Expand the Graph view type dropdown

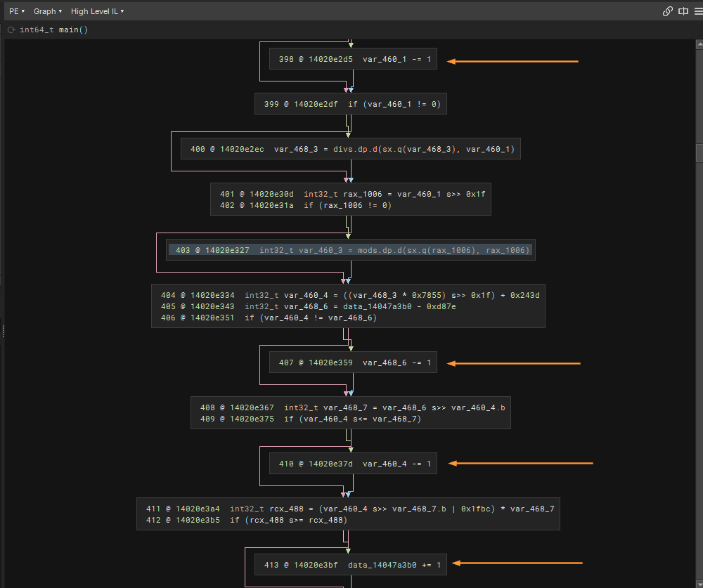pyautogui.click(x=48, y=11)
